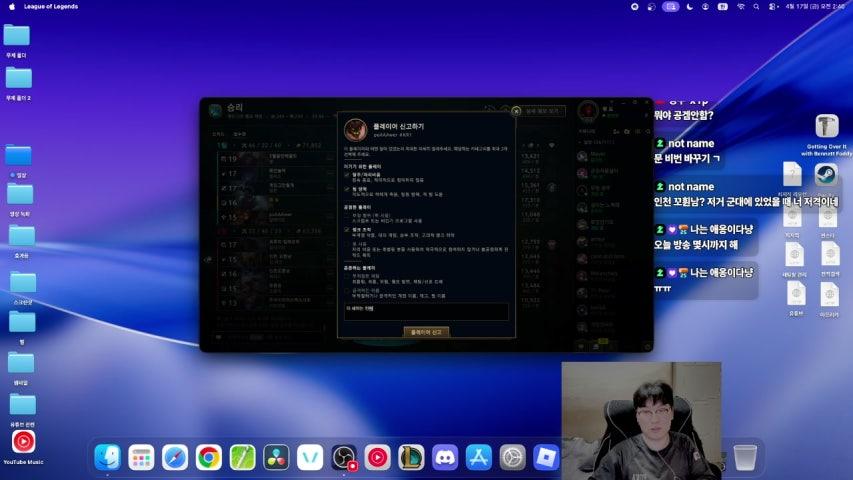Toggle the first checked report category checkbox

(347, 174)
